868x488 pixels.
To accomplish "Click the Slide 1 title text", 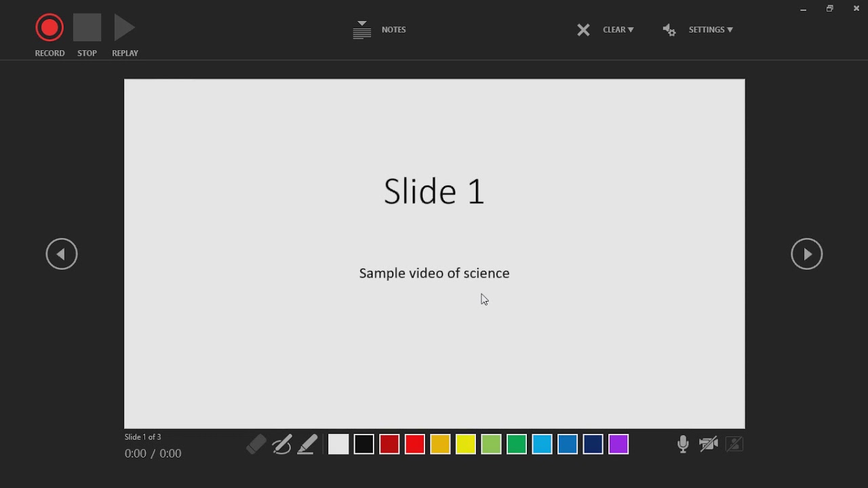I will pyautogui.click(x=434, y=191).
